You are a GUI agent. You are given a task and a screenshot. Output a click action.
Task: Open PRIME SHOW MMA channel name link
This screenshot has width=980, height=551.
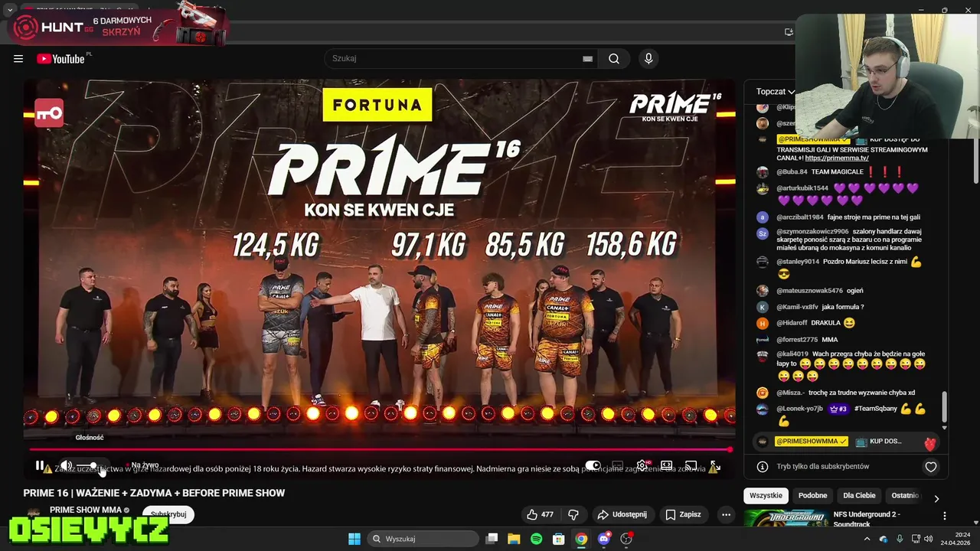tap(86, 510)
